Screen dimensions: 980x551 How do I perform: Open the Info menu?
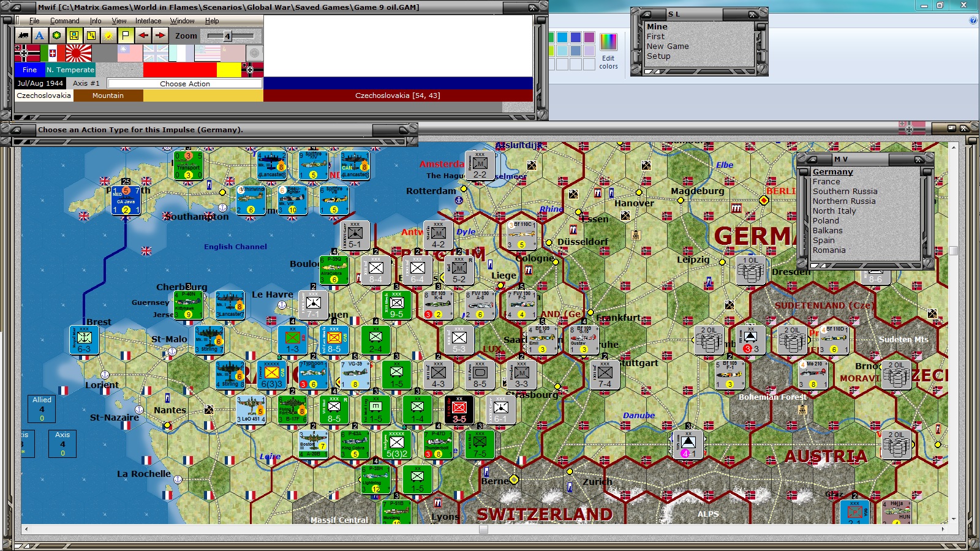coord(96,21)
